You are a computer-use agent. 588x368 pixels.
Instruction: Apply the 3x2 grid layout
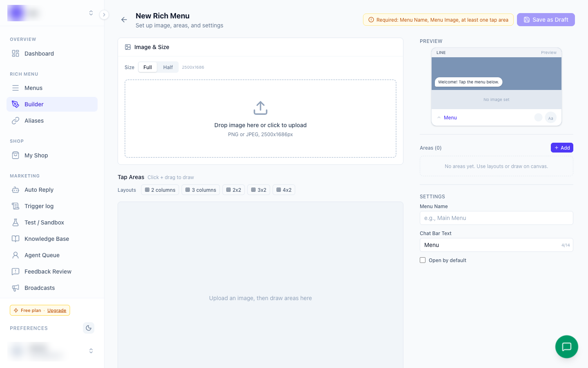click(x=258, y=190)
